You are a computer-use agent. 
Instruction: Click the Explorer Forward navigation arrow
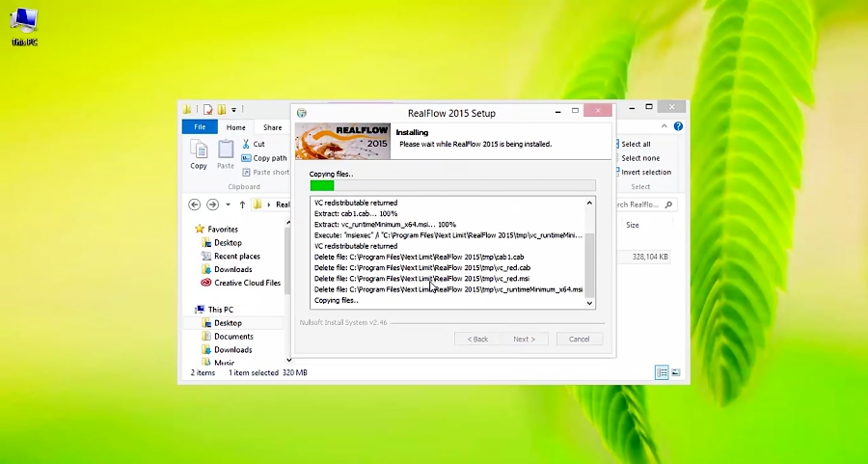(x=212, y=205)
